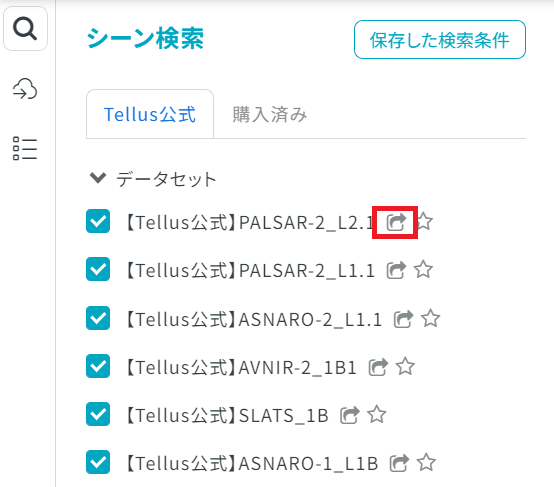Switch to the 購入済み tab
Image resolution: width=554 pixels, height=487 pixels.
coord(270,115)
